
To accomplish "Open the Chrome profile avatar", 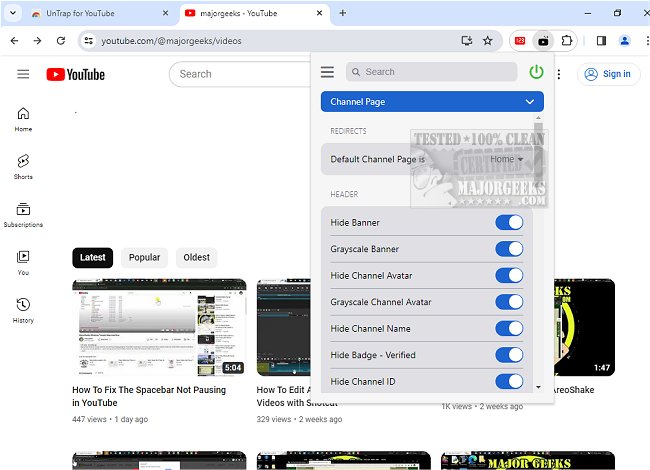I will [624, 41].
